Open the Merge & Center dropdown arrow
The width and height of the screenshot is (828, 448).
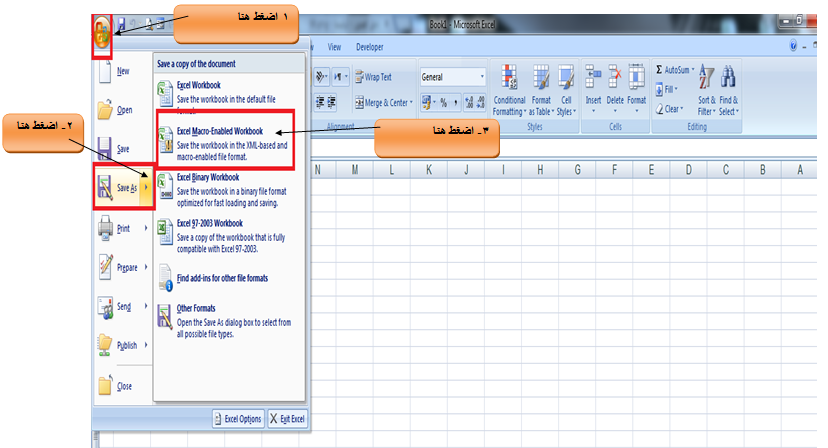coord(411,102)
